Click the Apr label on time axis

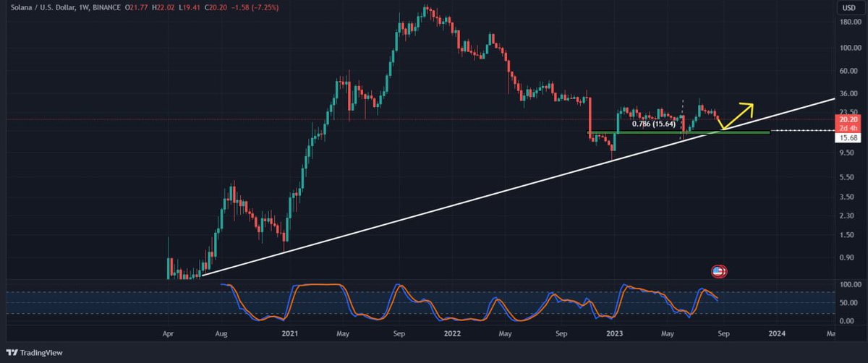(x=168, y=334)
